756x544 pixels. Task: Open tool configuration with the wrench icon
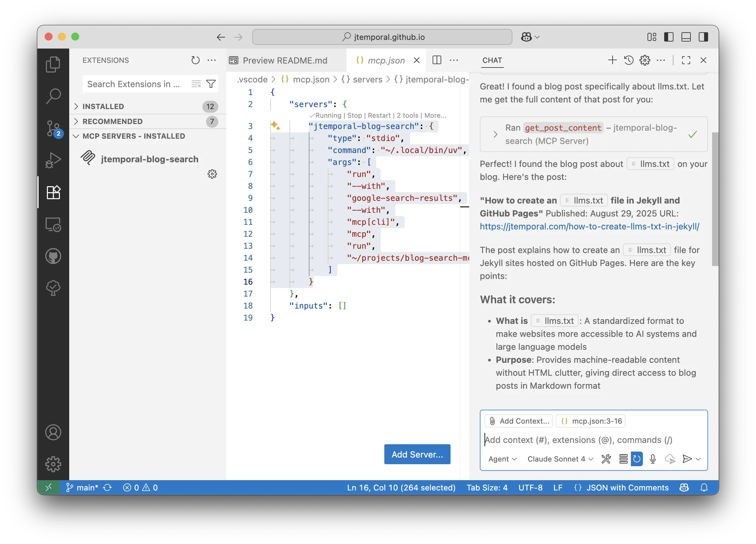606,459
